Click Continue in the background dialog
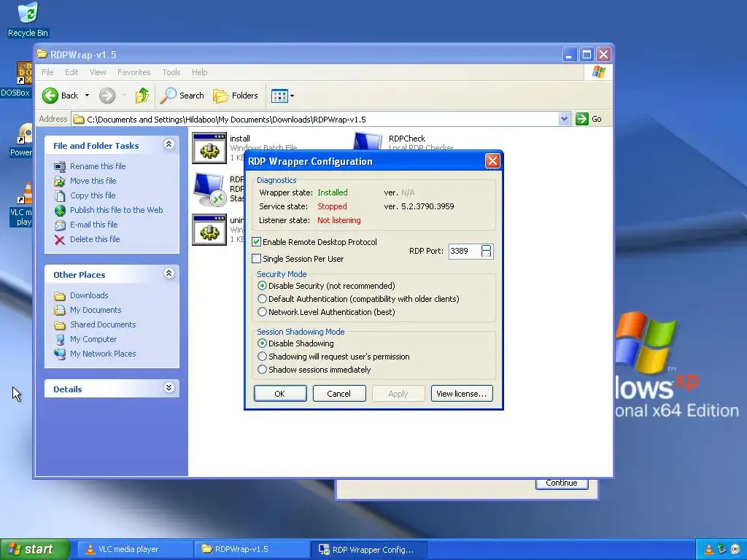The image size is (747, 560). (x=562, y=483)
